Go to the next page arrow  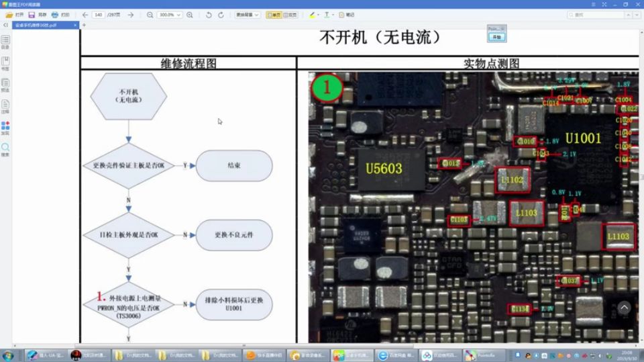pyautogui.click(x=131, y=15)
